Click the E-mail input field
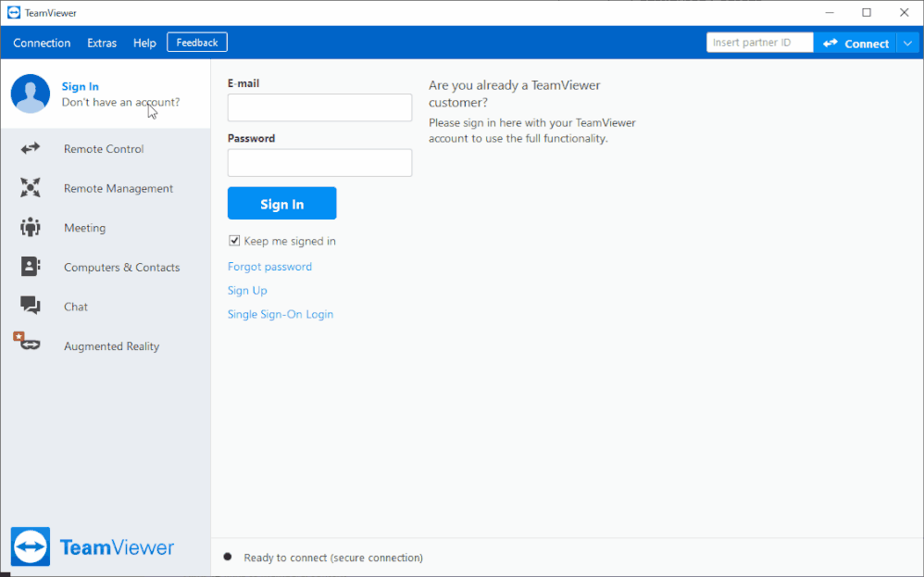924x577 pixels. tap(320, 107)
